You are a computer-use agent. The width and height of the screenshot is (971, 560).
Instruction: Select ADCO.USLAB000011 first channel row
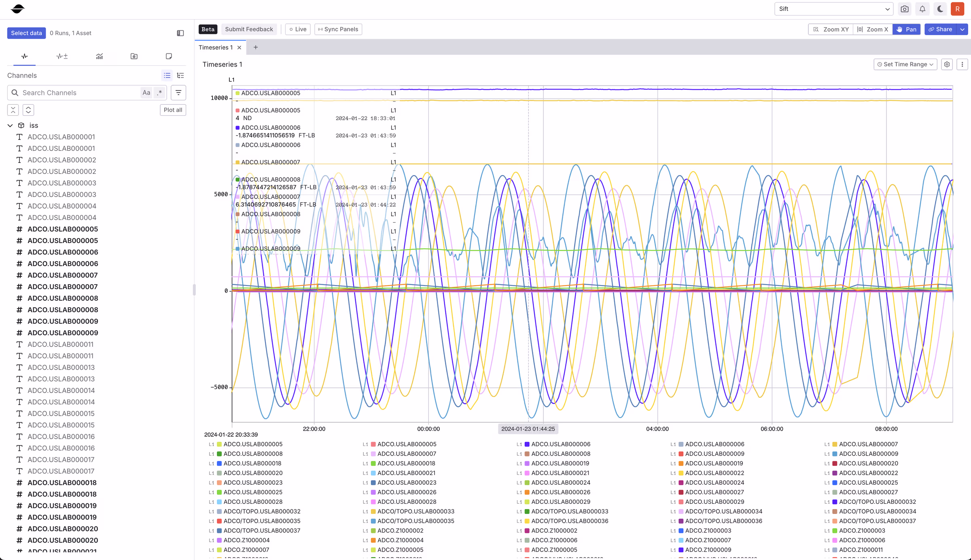point(60,344)
